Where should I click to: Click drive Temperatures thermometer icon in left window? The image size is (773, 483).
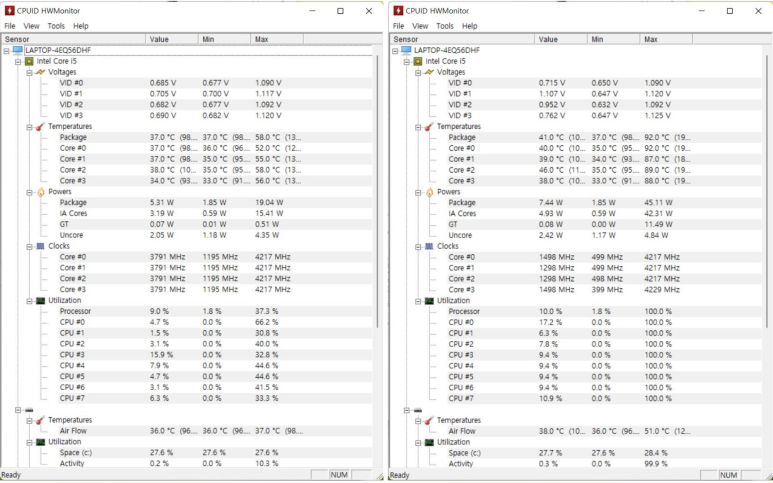[x=40, y=420]
